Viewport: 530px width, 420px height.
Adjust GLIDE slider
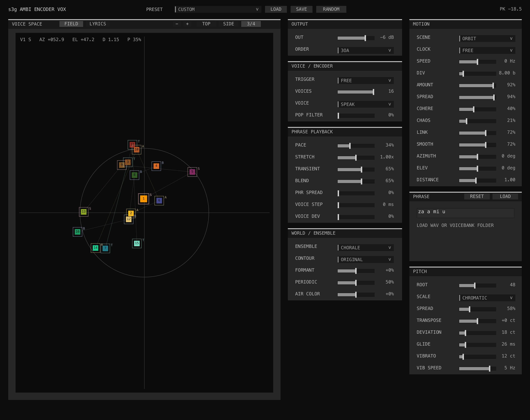click(x=477, y=345)
